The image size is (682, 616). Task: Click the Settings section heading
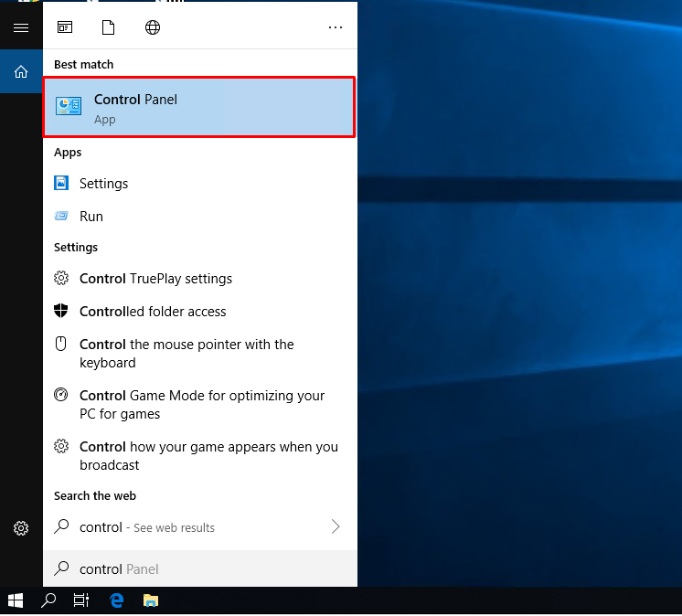click(x=76, y=248)
